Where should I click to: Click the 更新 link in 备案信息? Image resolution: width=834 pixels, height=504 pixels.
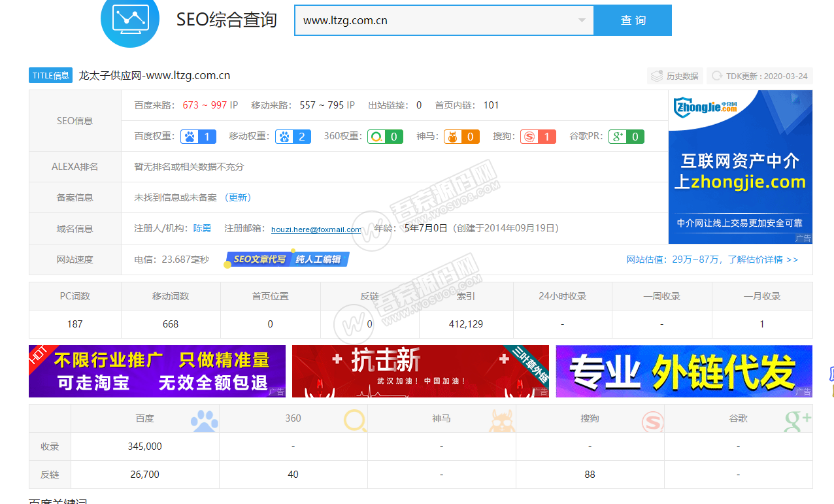[238, 197]
